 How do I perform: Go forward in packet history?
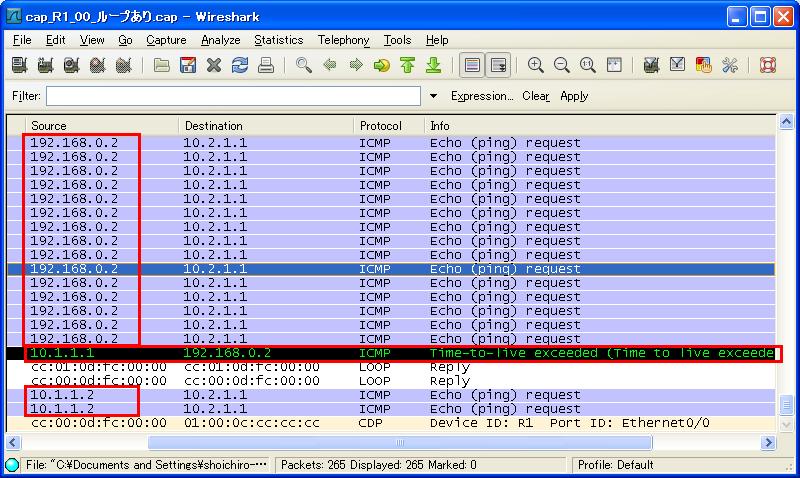(x=356, y=65)
